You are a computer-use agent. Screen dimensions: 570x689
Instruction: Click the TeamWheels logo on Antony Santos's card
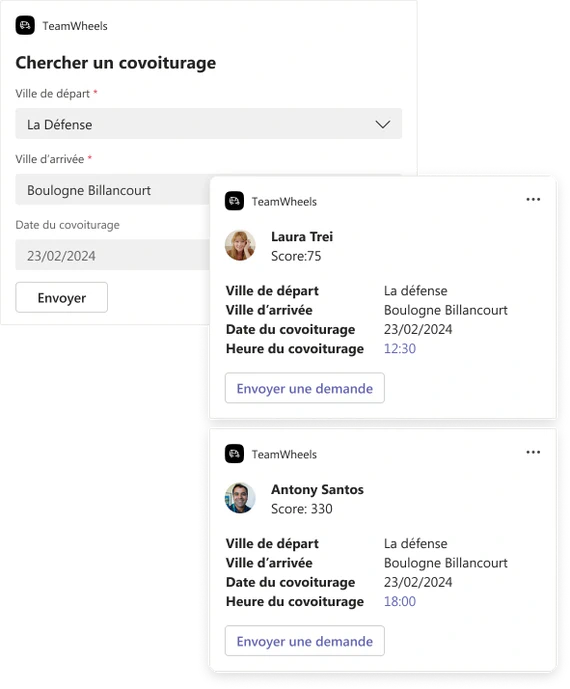[x=234, y=454]
